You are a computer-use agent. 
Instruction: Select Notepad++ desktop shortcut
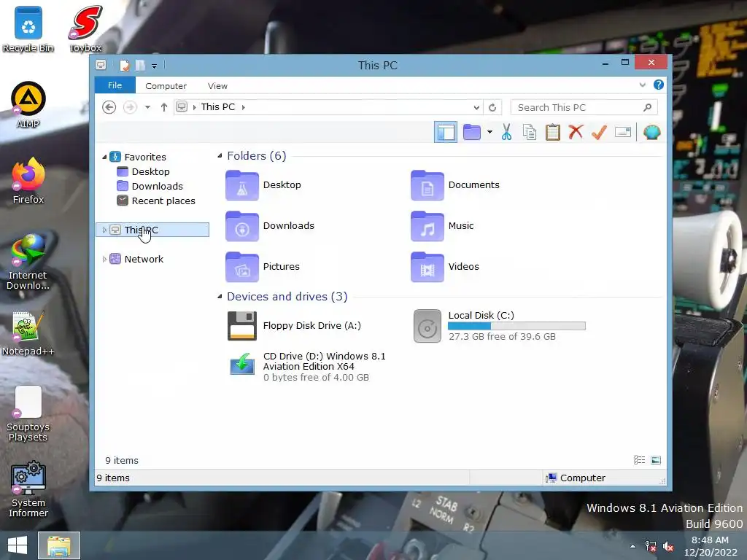pyautogui.click(x=28, y=332)
